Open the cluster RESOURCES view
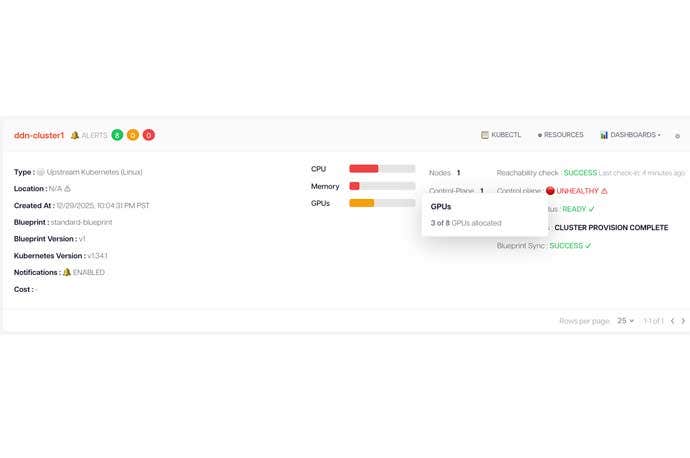Image resolution: width=690 pixels, height=458 pixels. [x=561, y=134]
